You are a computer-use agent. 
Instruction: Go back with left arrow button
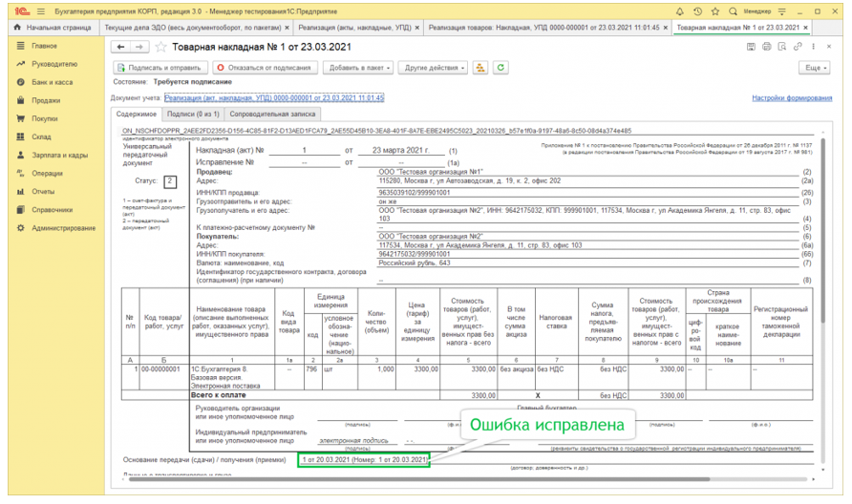point(120,47)
